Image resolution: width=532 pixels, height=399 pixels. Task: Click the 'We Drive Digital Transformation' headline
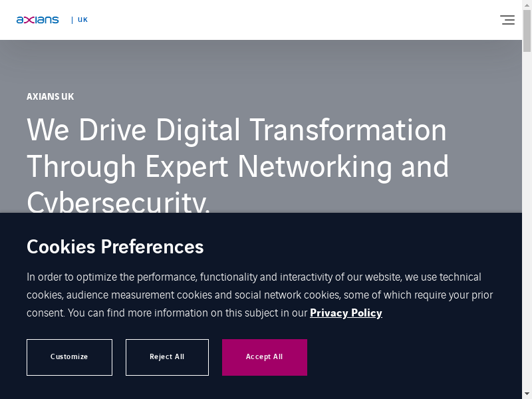236,130
